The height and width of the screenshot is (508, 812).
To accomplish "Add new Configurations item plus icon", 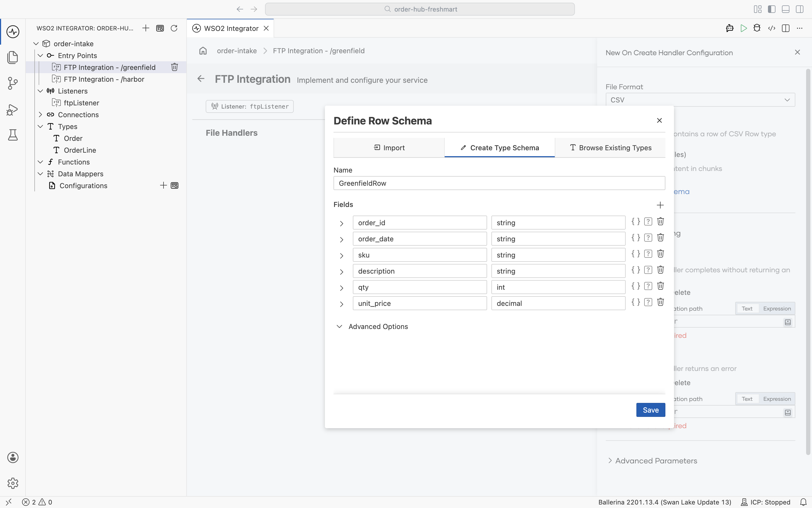I will click(x=164, y=185).
